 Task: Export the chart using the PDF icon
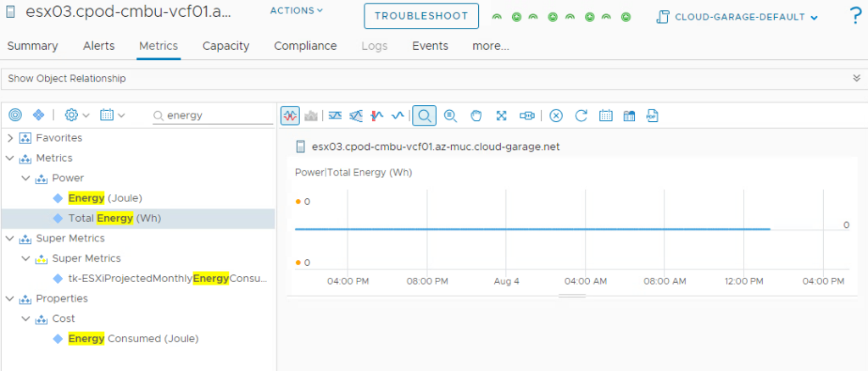[x=652, y=115]
